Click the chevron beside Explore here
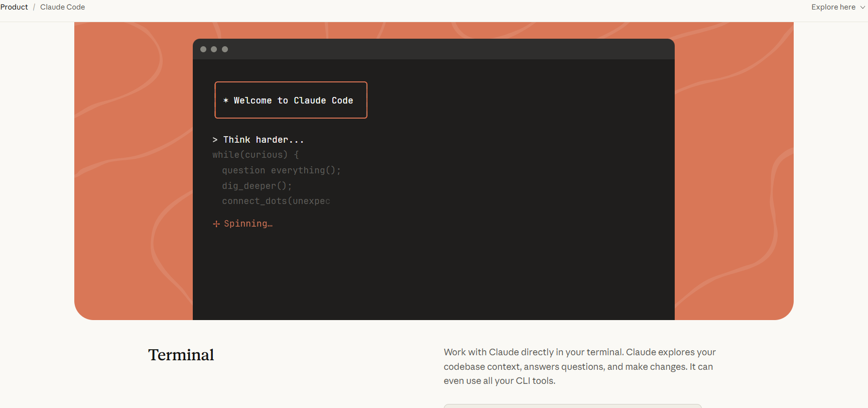 [x=863, y=8]
